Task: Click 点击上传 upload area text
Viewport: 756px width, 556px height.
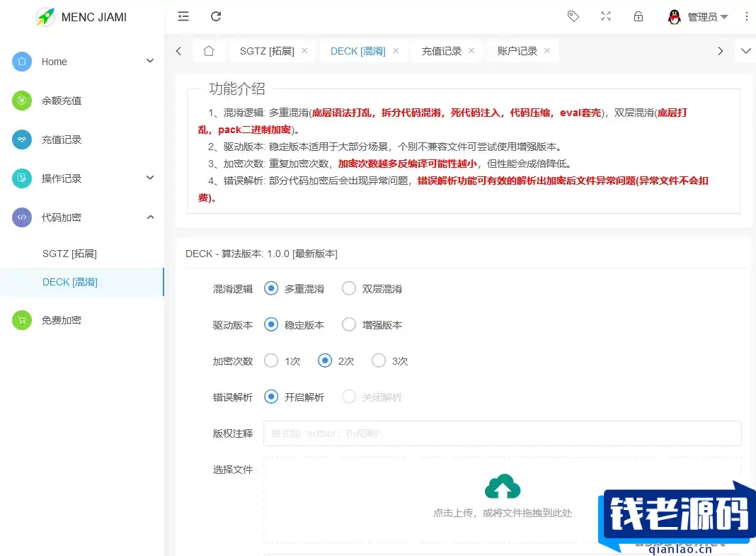Action: click(503, 513)
